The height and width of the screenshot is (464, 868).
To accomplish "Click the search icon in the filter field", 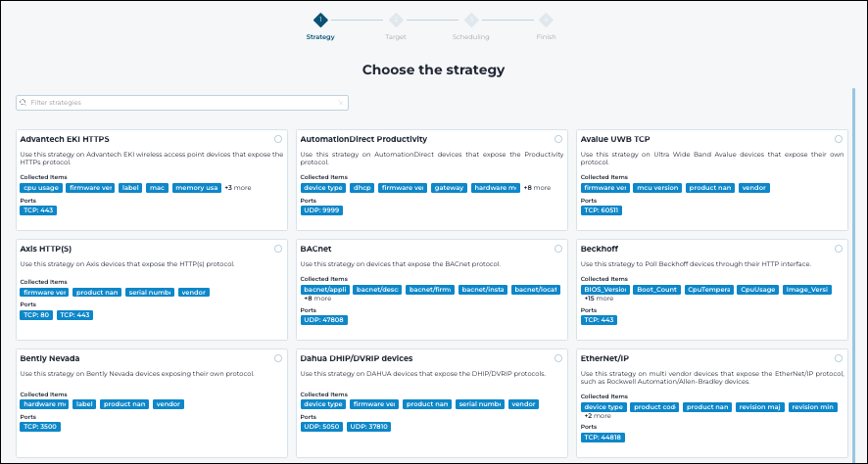I will pyautogui.click(x=23, y=103).
